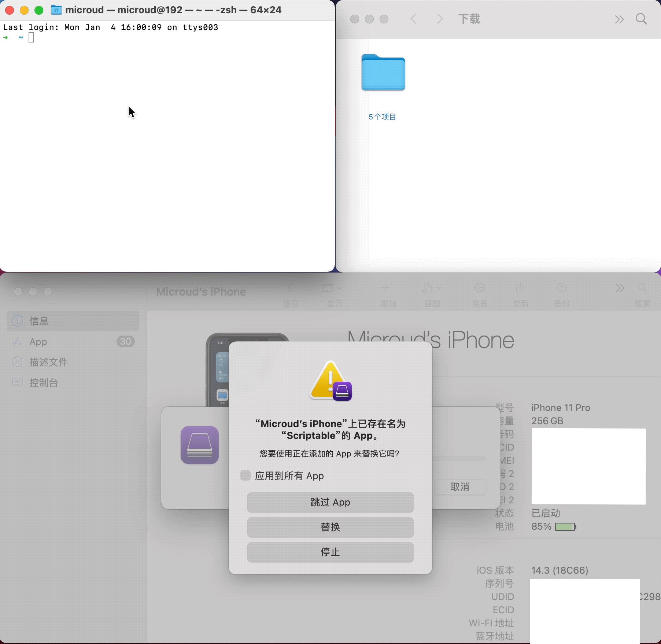The width and height of the screenshot is (661, 644).
Task: Click the 准备 toolbar icon
Action: pyautogui.click(x=479, y=293)
